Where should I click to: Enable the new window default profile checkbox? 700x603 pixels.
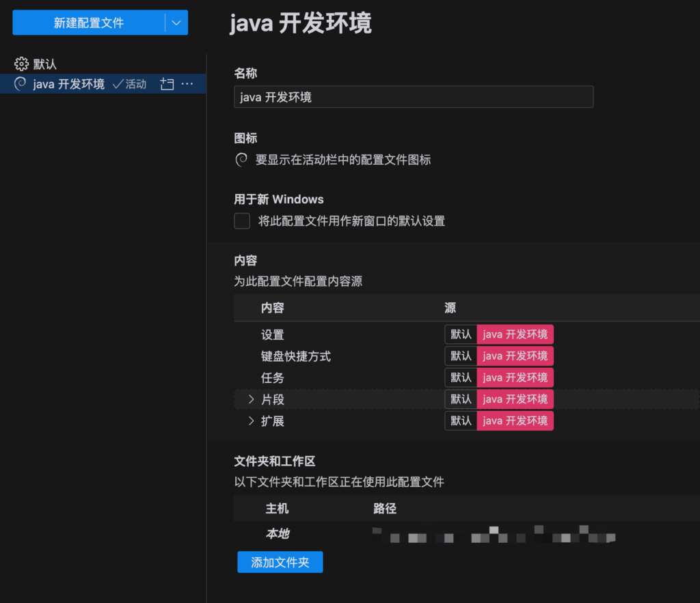pyautogui.click(x=242, y=221)
